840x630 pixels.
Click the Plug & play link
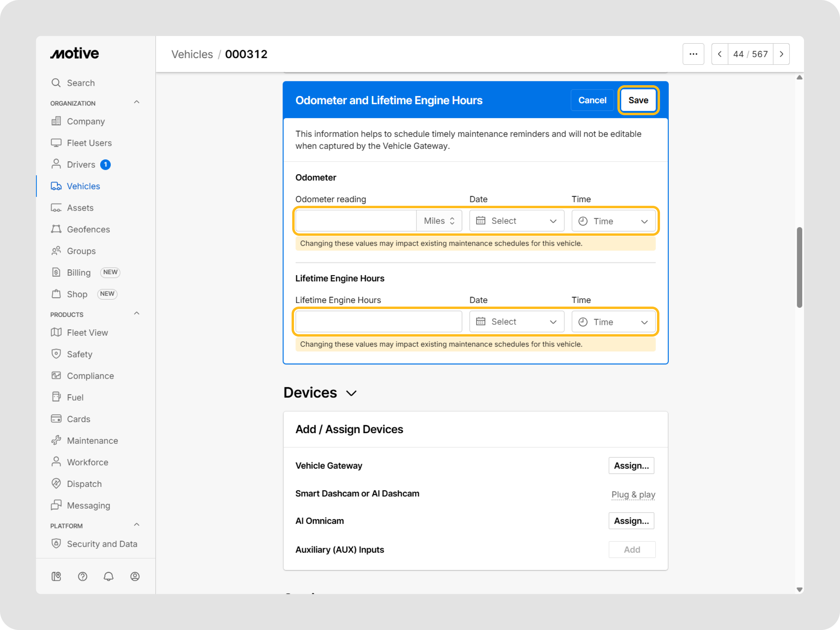pos(633,494)
